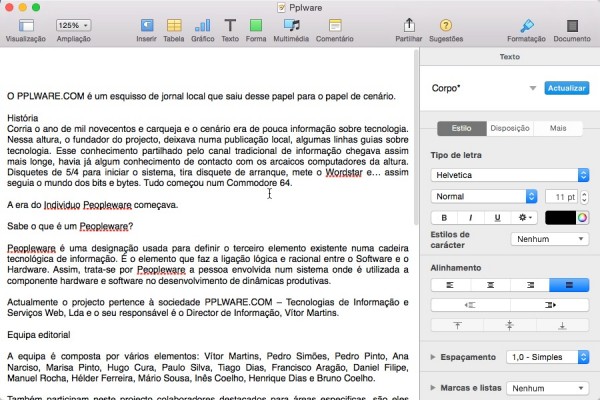Image resolution: width=600 pixels, height=400 pixels.
Task: Expand the Marcas e listas section
Action: point(433,388)
